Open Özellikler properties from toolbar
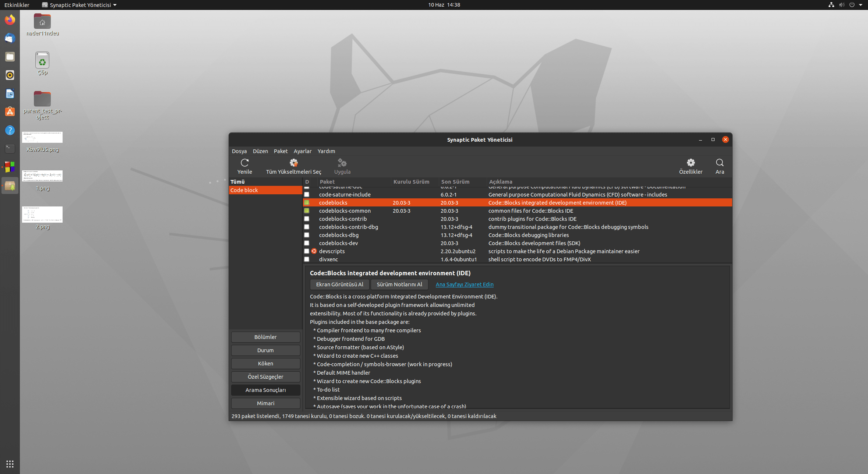 691,166
